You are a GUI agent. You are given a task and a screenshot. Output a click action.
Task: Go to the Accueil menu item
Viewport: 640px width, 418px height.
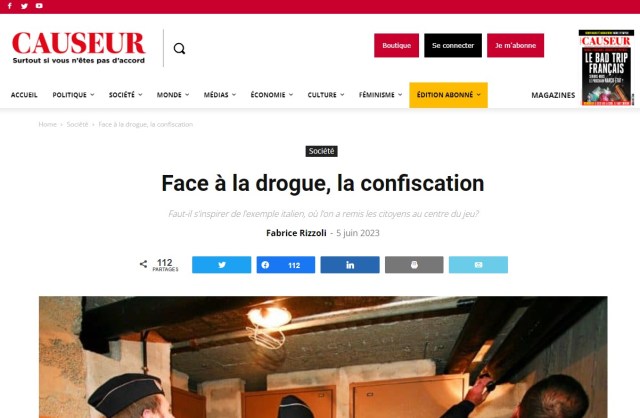[x=24, y=95]
